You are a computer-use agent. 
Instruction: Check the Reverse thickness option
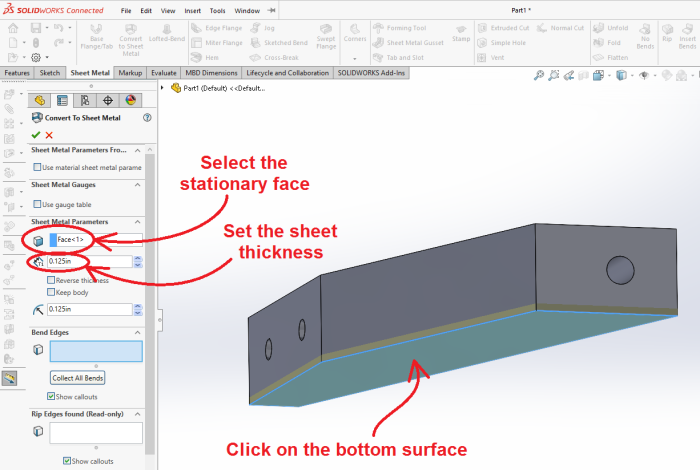[x=53, y=280]
